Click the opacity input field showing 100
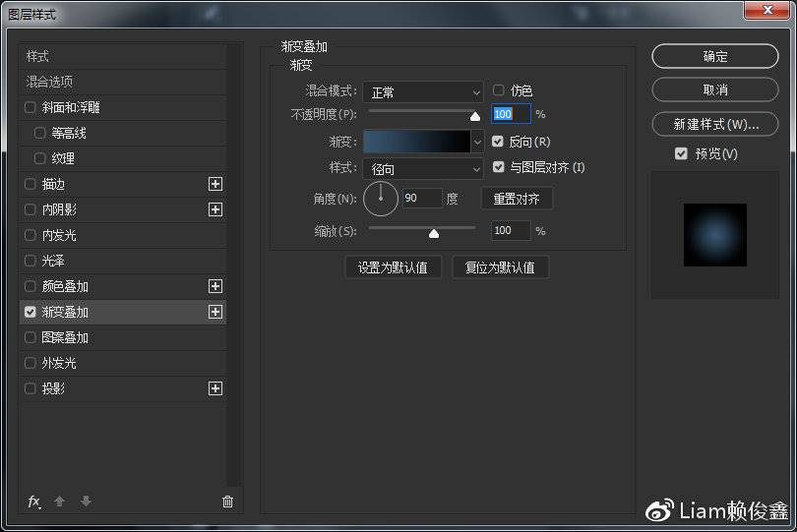This screenshot has width=797, height=532. tap(511, 114)
